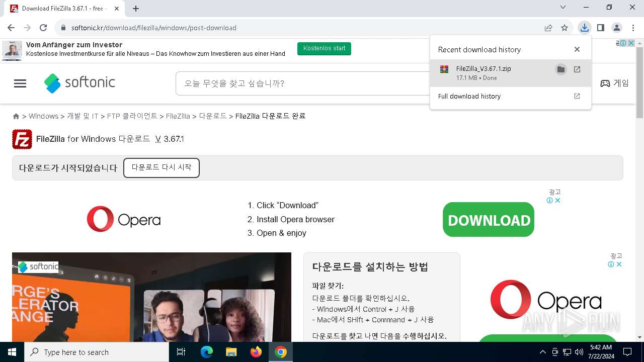Open the 개발 및 IT breadcrumb link
This screenshot has width=644, height=362.
[83, 116]
